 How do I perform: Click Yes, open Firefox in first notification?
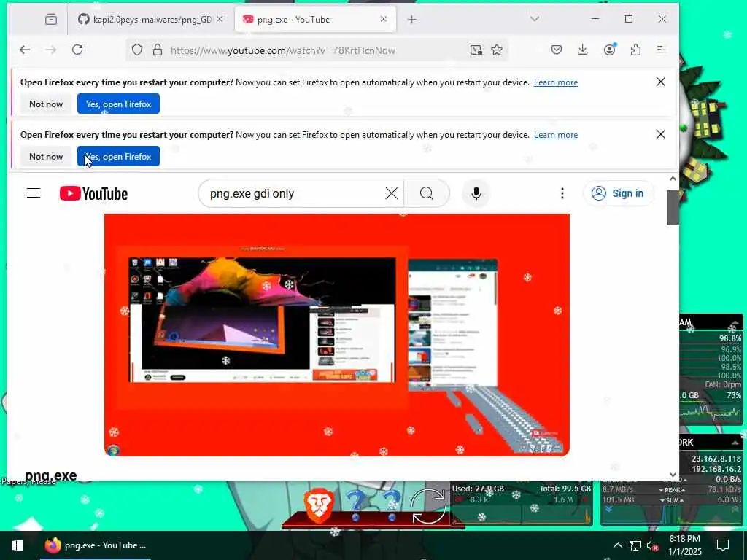point(119,104)
